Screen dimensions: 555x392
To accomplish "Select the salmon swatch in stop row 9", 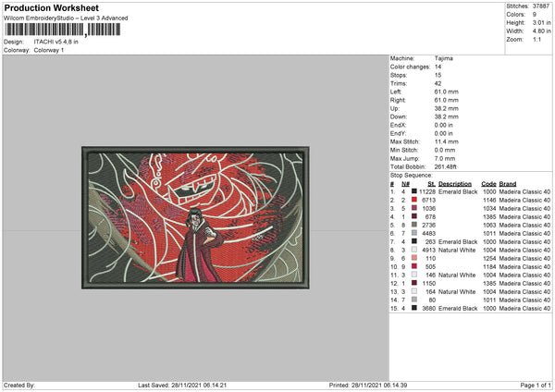I will 414,258.
